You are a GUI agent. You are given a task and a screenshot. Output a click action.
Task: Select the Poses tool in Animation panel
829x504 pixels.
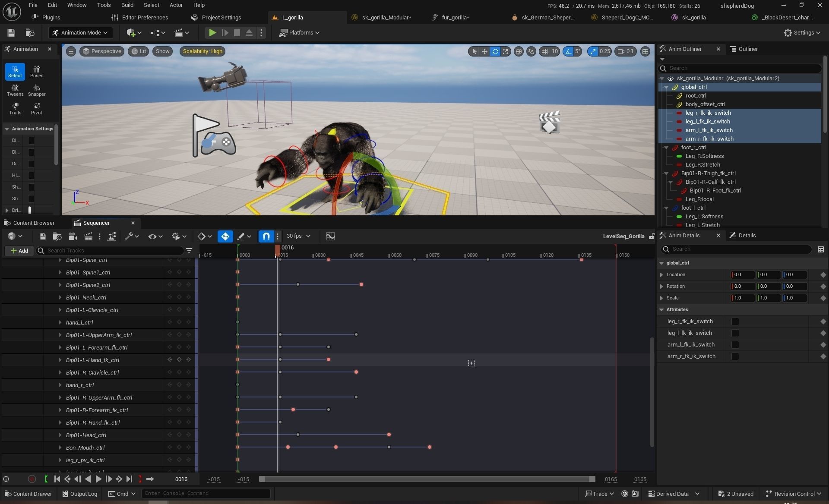click(x=37, y=71)
